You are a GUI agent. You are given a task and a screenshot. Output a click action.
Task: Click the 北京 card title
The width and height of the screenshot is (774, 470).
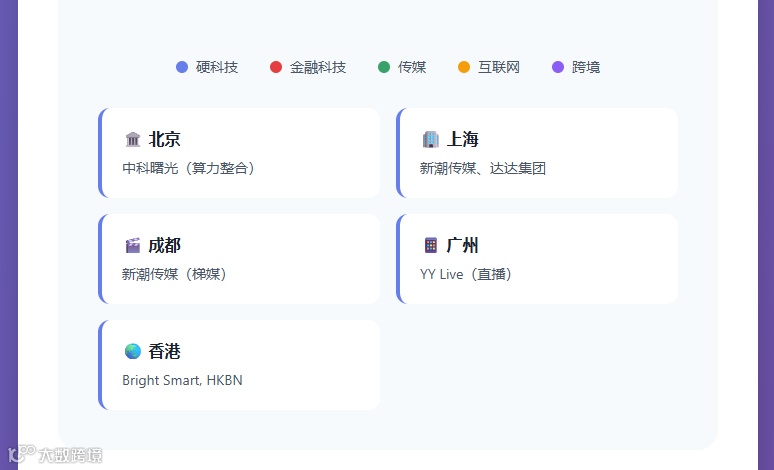165,139
